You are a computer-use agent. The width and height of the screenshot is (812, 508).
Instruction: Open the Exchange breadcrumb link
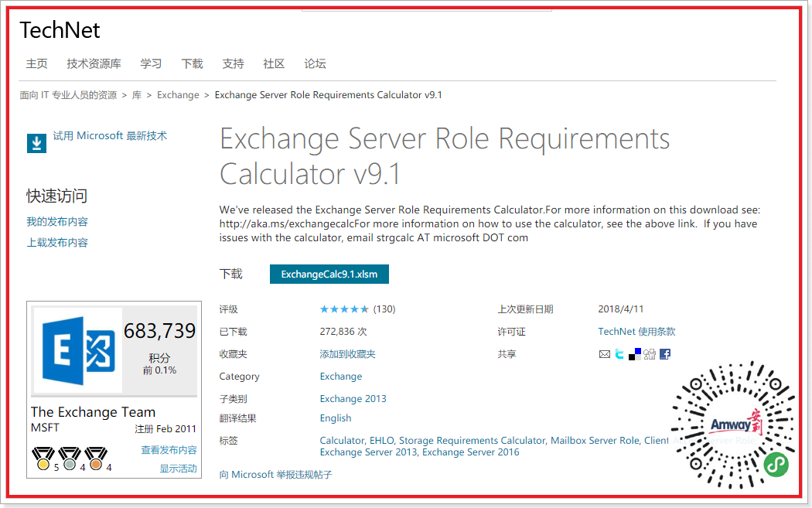click(x=178, y=95)
